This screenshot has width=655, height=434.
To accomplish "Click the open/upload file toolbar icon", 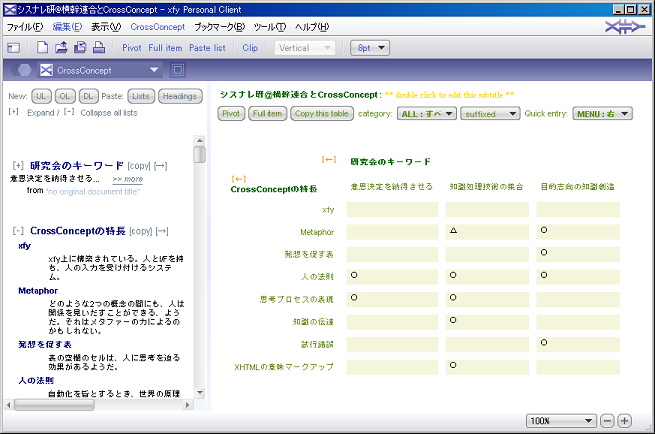I will pyautogui.click(x=61, y=48).
